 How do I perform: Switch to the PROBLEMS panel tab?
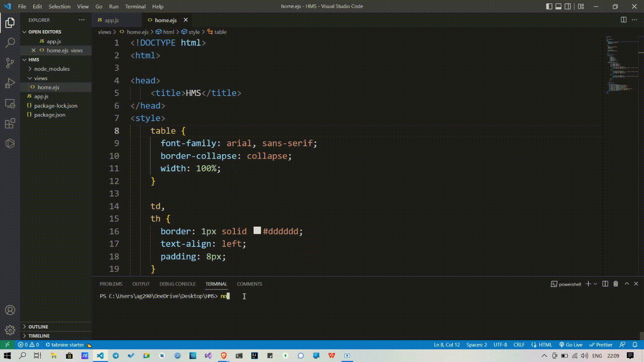tap(111, 284)
